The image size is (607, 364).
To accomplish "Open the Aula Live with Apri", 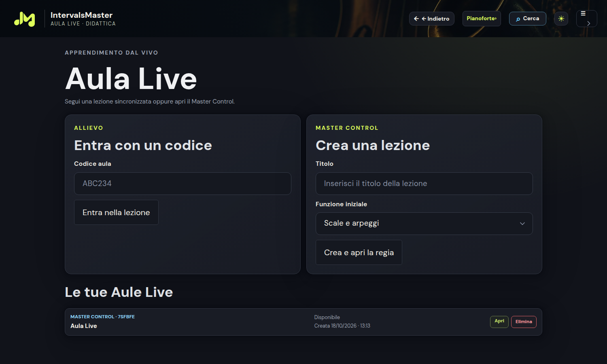I will click(x=499, y=322).
